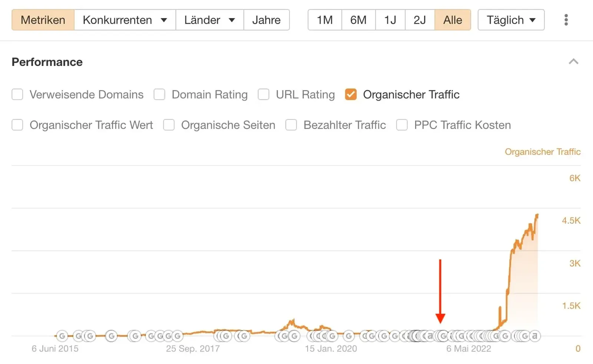Click the first Google update marker on the timeline

point(62,336)
